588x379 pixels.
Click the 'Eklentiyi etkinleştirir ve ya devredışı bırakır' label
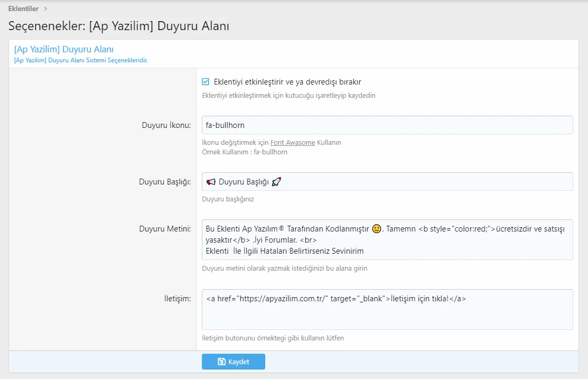[x=287, y=82]
